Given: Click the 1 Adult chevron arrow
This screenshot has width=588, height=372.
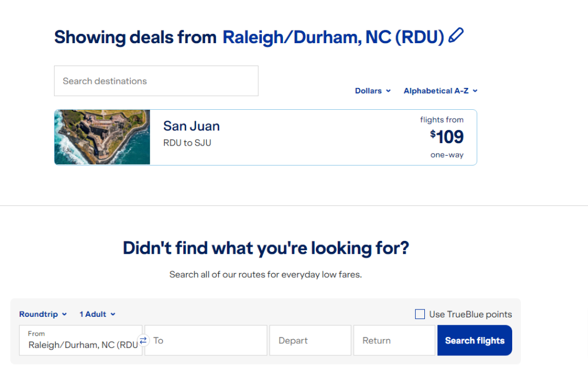Looking at the screenshot, I should (x=113, y=314).
